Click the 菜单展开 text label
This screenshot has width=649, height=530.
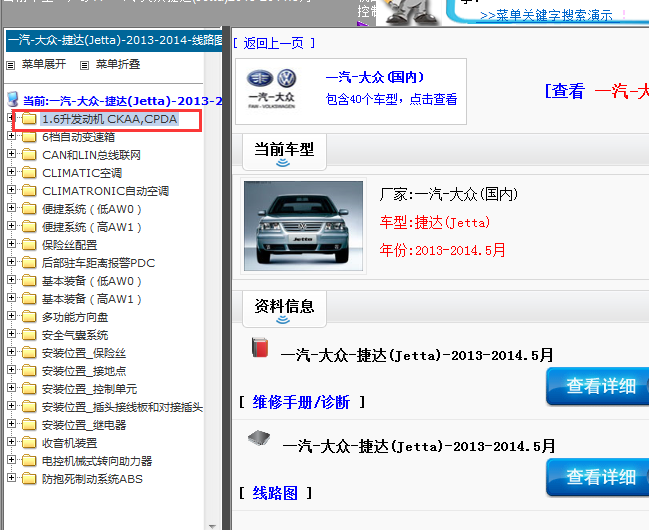(44, 64)
